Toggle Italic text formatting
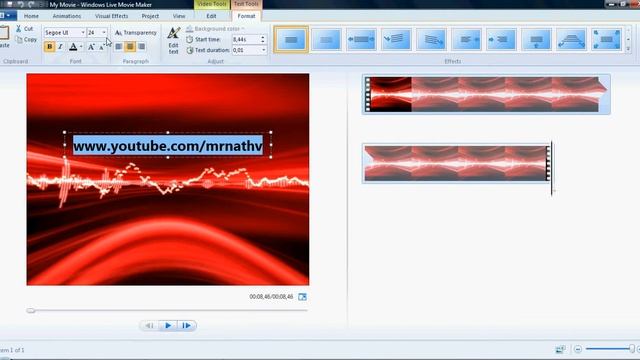 [x=60, y=47]
